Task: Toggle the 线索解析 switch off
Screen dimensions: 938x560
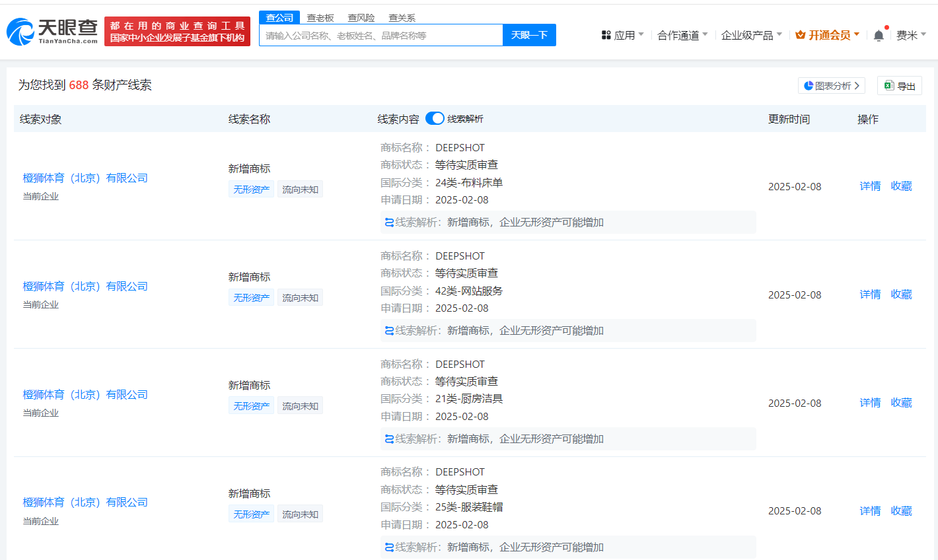Action: click(x=434, y=118)
